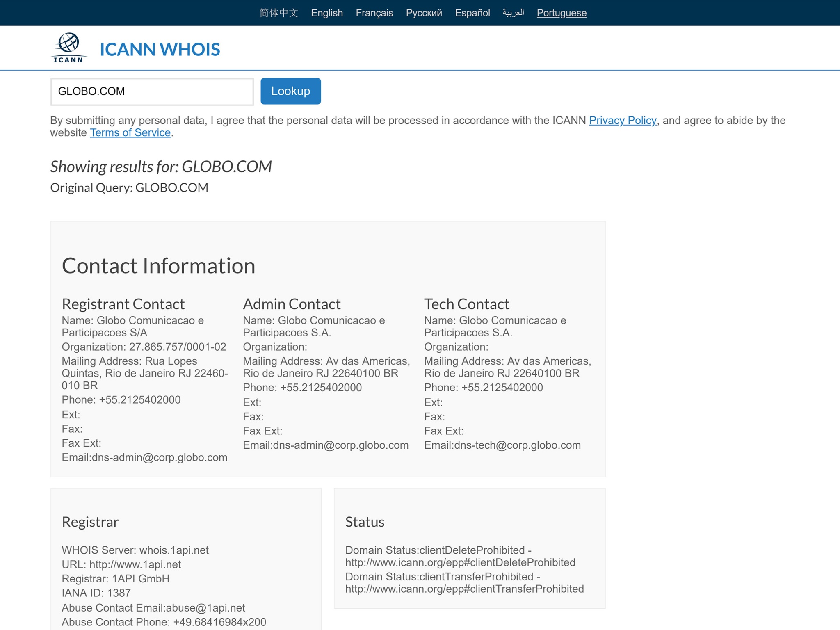This screenshot has width=840, height=630.
Task: Select the GLOBO.COM text in search box
Action: click(x=92, y=91)
